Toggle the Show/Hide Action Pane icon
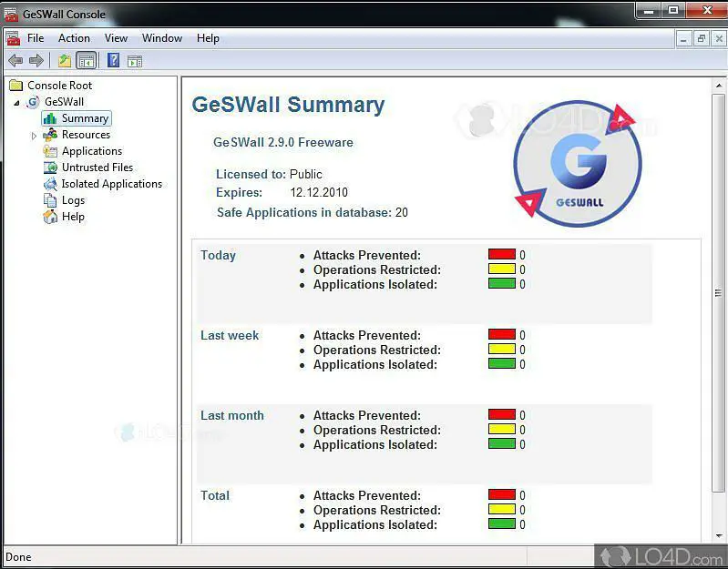 tap(135, 61)
